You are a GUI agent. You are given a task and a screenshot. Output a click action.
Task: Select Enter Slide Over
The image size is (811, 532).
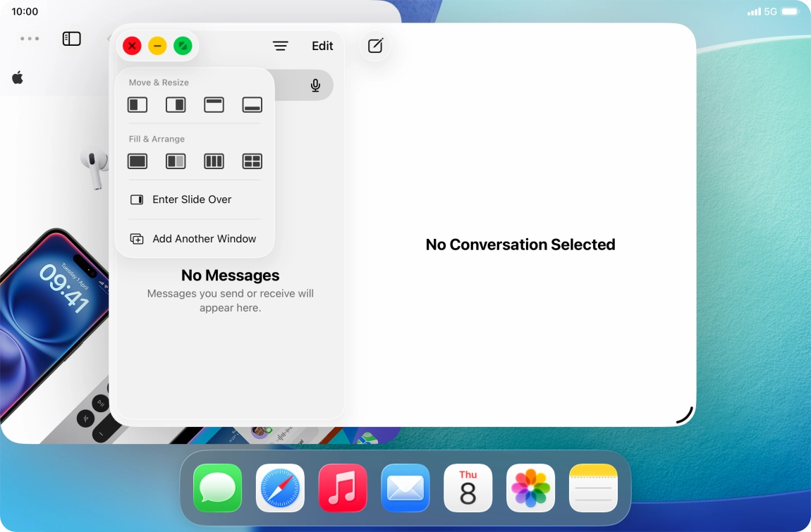[192, 199]
